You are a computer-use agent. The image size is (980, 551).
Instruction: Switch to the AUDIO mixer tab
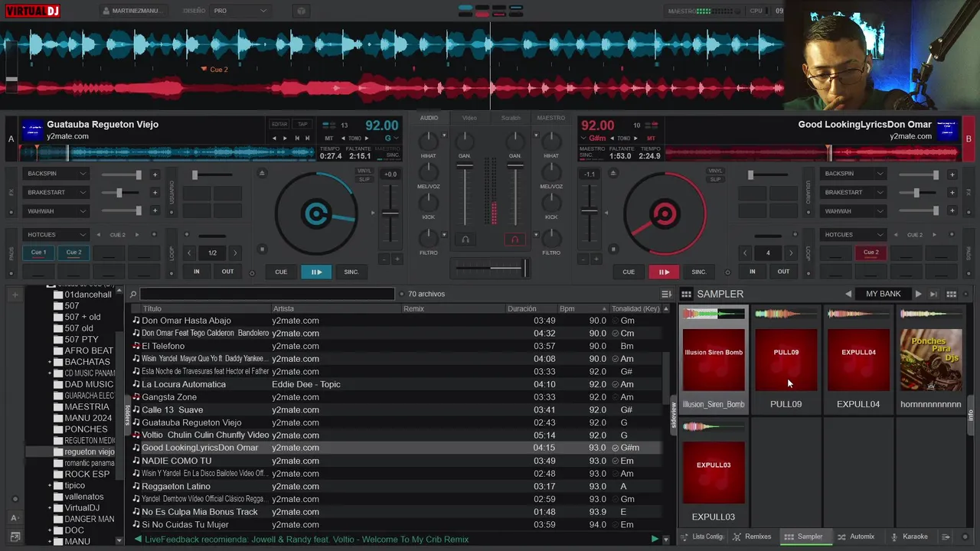click(429, 118)
